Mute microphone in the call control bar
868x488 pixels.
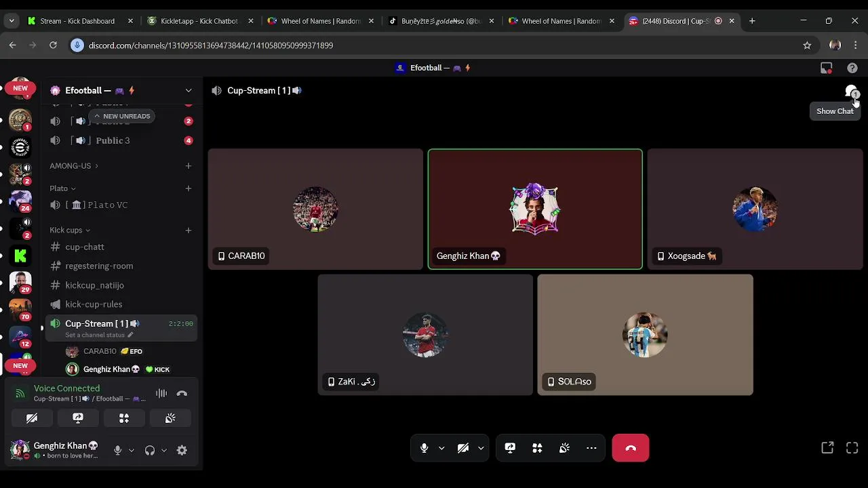click(x=424, y=448)
